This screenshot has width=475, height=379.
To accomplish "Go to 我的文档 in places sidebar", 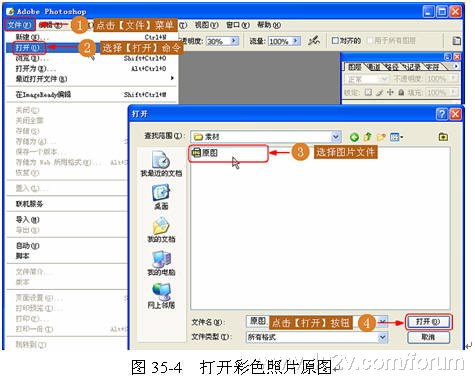I will point(161,230).
